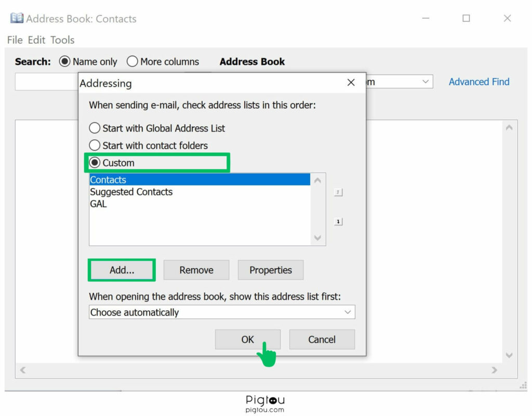Open the File menu

point(15,40)
